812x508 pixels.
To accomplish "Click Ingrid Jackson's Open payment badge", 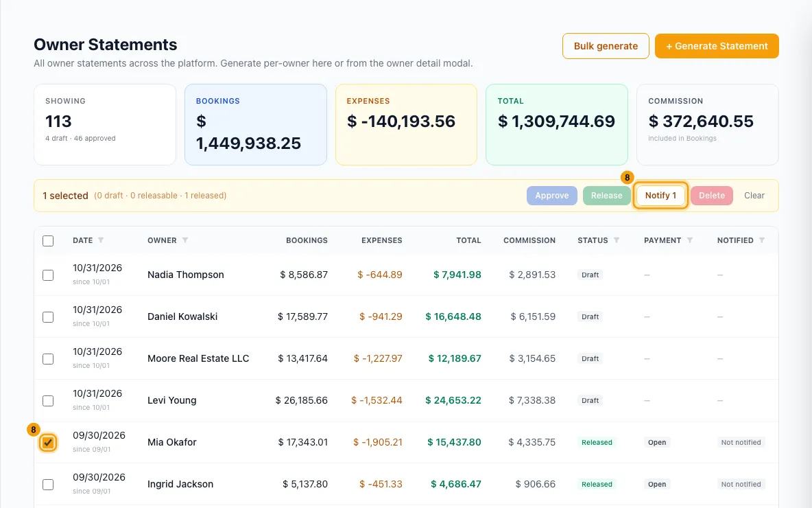I will click(657, 484).
